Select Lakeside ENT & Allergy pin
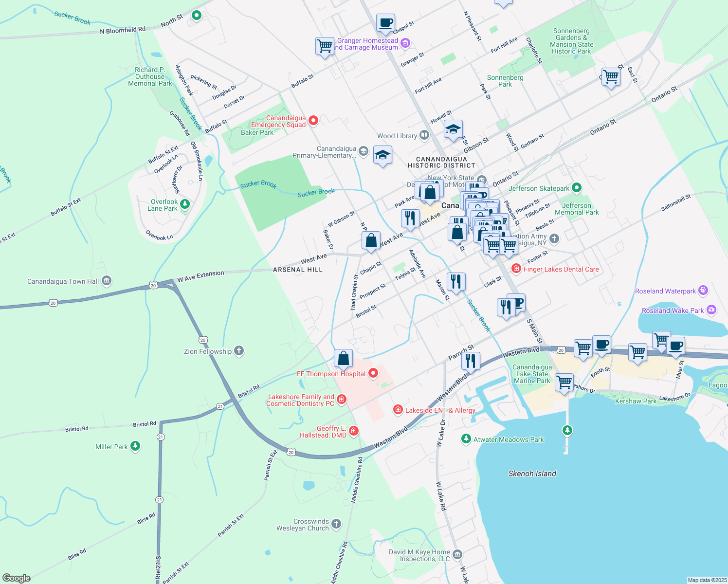Image resolution: width=728 pixels, height=584 pixels. click(x=398, y=410)
